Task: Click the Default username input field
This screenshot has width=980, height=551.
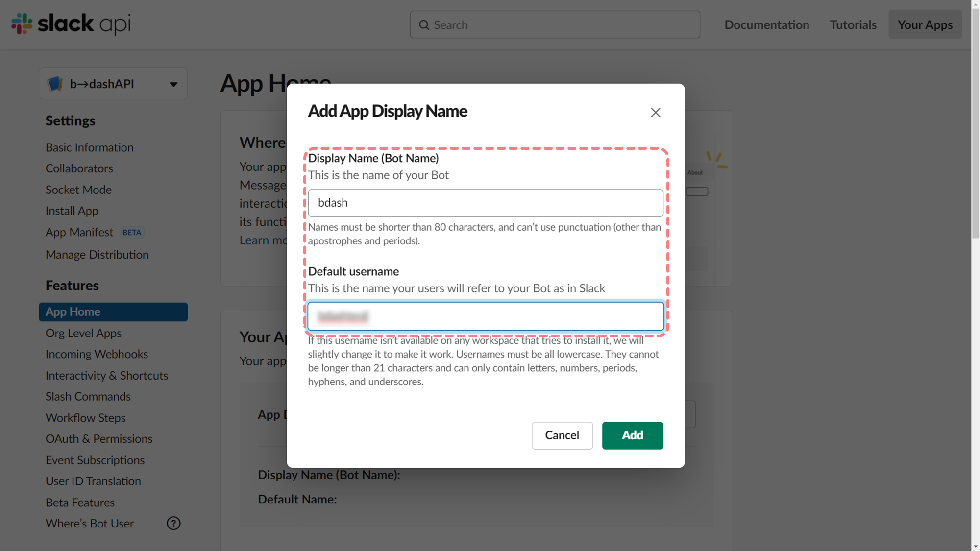Action: click(486, 316)
